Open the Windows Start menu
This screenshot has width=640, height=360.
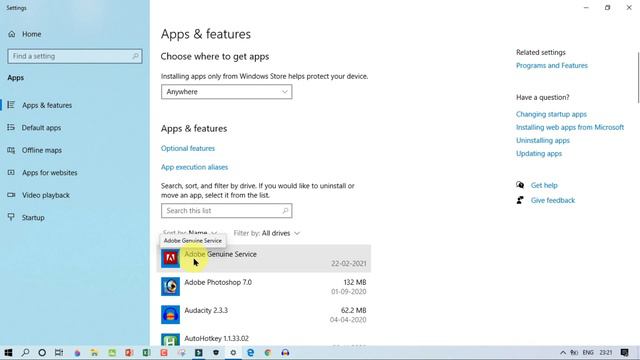(8, 353)
